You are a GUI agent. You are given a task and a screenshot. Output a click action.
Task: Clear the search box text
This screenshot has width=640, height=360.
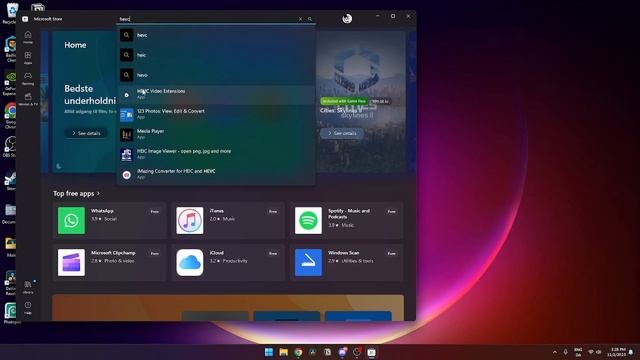coord(300,19)
